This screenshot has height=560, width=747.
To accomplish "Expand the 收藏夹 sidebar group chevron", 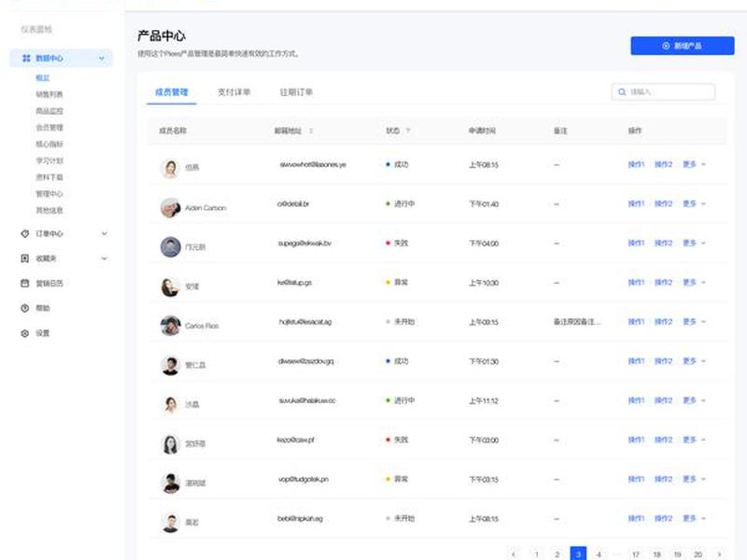I will tap(105, 259).
